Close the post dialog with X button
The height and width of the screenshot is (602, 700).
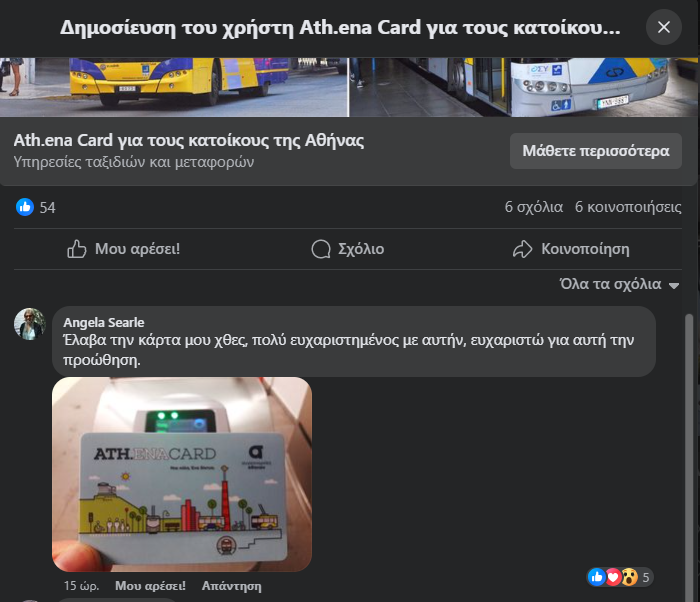click(x=663, y=27)
